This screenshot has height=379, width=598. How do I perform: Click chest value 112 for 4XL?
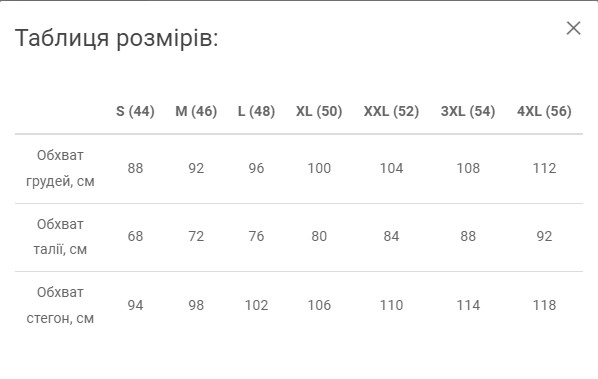pos(544,168)
